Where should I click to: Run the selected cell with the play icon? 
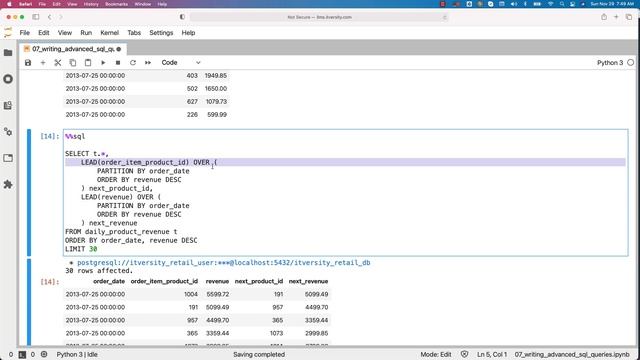pyautogui.click(x=103, y=62)
